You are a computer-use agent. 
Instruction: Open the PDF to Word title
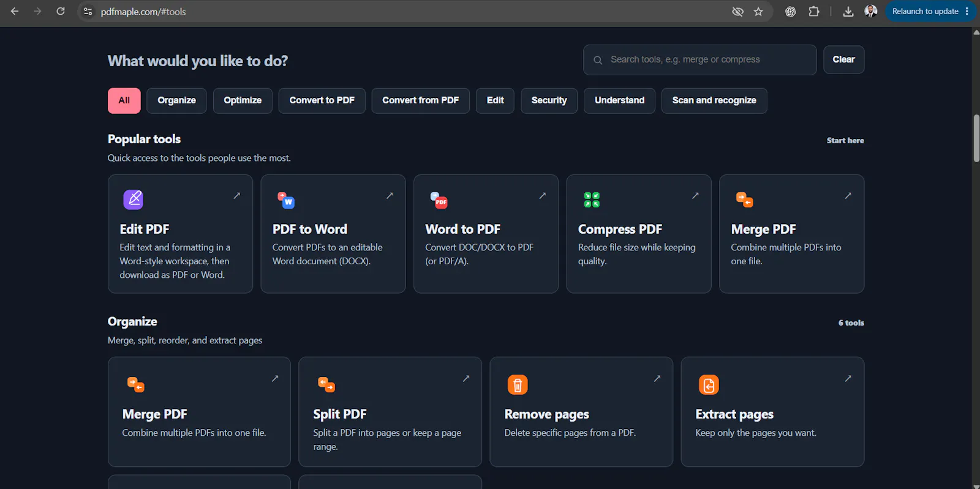(x=310, y=229)
